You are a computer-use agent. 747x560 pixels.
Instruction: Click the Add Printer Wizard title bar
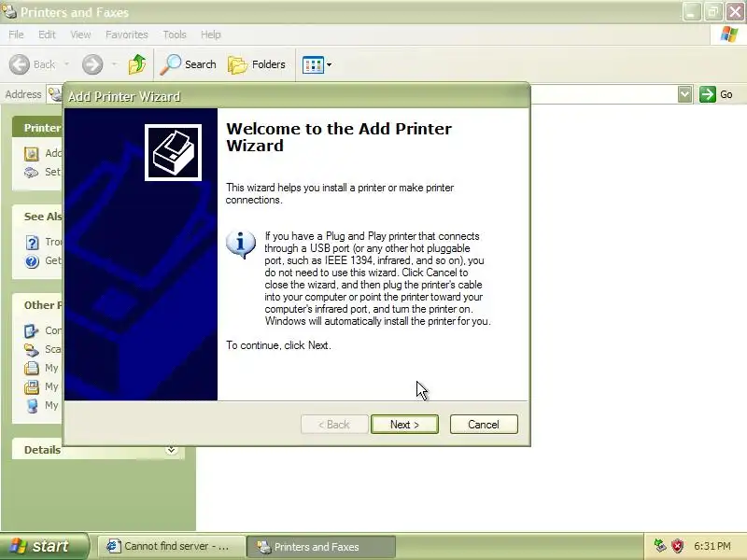tap(296, 96)
